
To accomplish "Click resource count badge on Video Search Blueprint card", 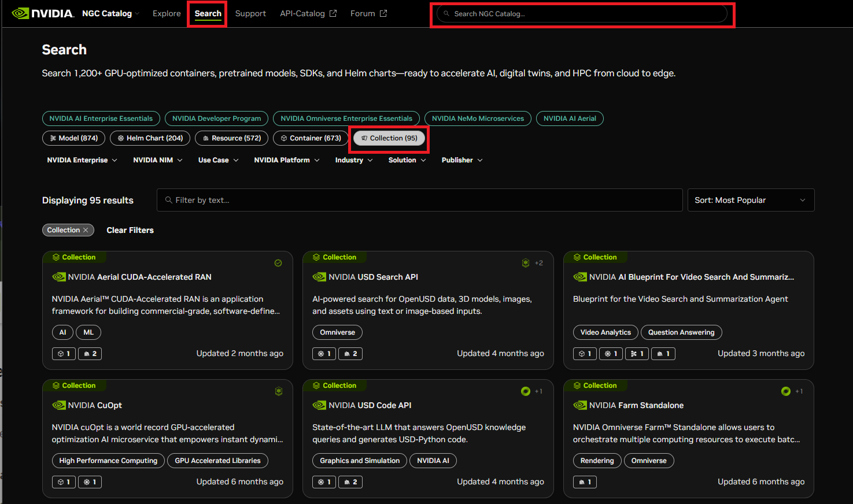I will coord(663,354).
